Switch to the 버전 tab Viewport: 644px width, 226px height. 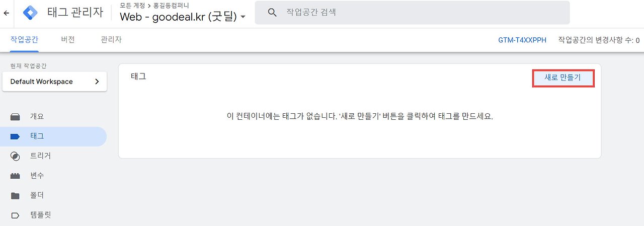[x=68, y=39]
